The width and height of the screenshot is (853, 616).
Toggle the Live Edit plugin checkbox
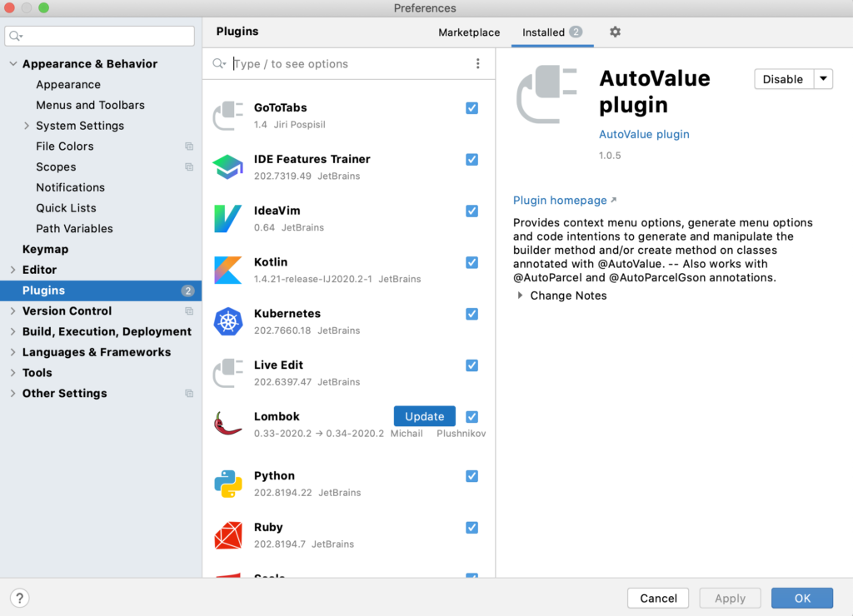point(471,365)
